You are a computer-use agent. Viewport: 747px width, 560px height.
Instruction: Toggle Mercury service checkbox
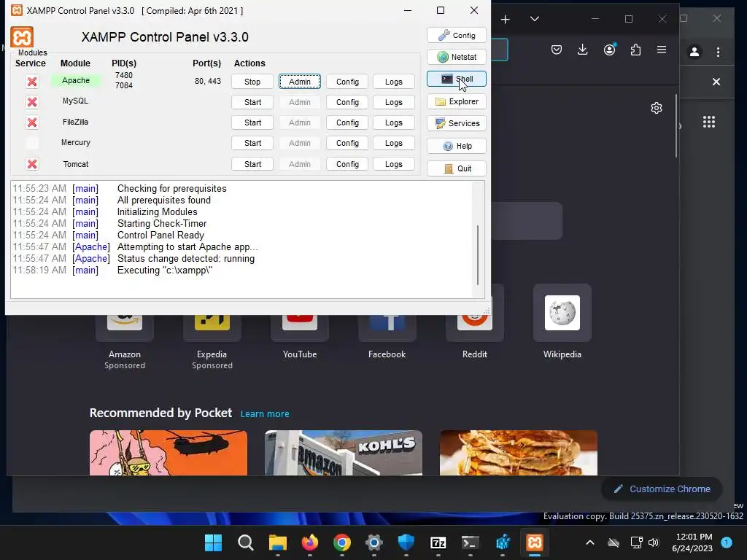click(32, 142)
